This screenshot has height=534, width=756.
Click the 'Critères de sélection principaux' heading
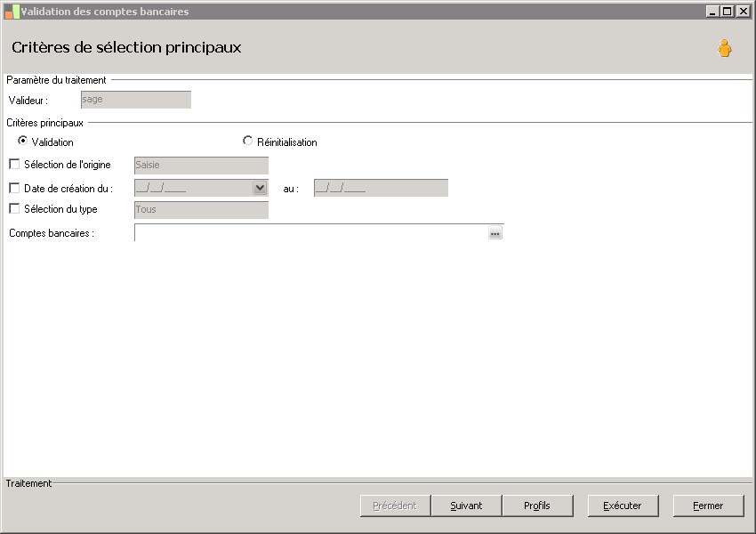(x=126, y=47)
